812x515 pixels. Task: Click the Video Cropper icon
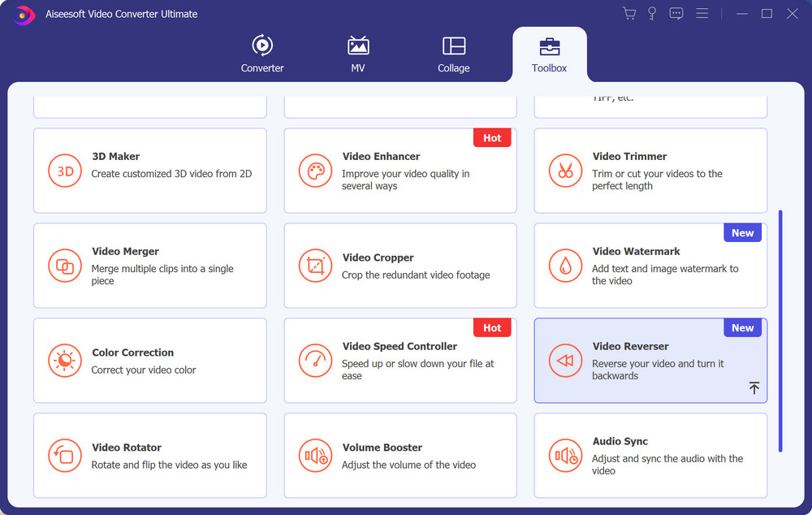pyautogui.click(x=315, y=266)
